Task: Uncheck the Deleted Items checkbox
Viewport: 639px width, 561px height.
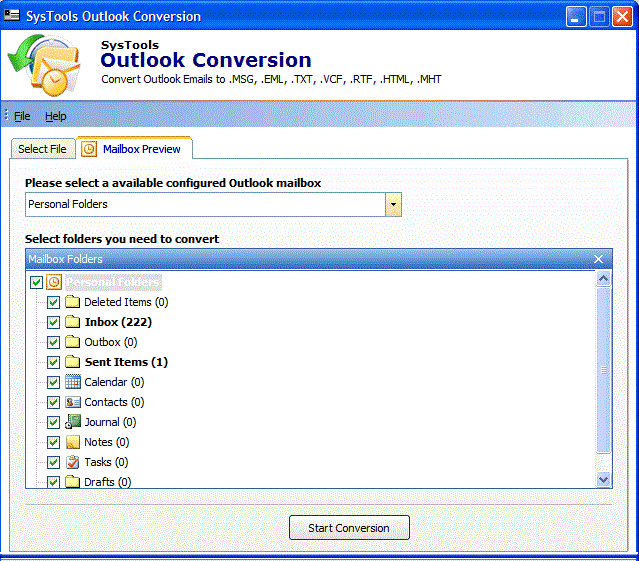Action: coord(53,302)
